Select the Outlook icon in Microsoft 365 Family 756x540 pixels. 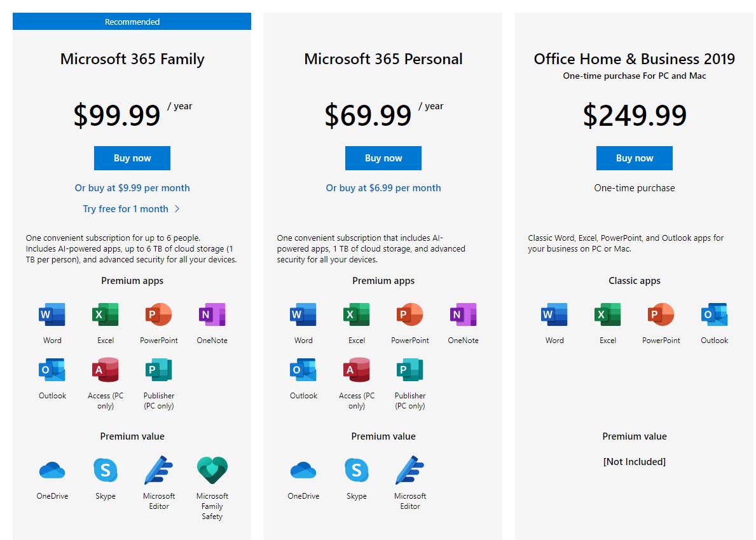[x=52, y=370]
